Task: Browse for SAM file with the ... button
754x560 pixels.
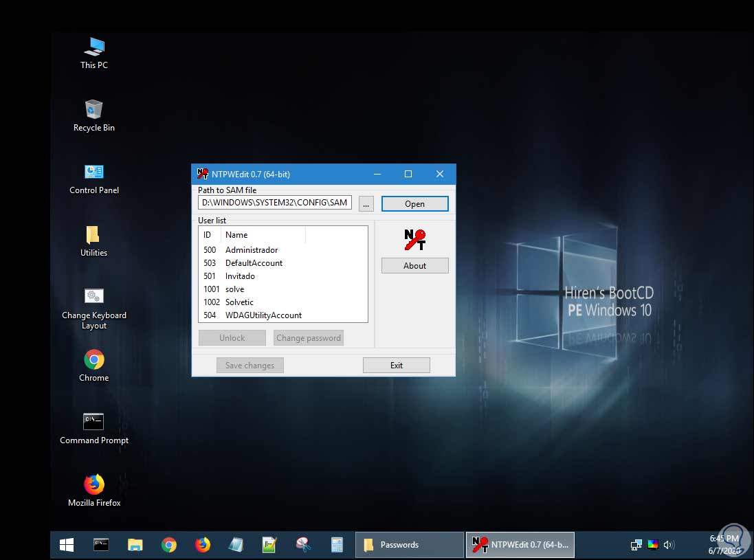Action: pos(366,203)
